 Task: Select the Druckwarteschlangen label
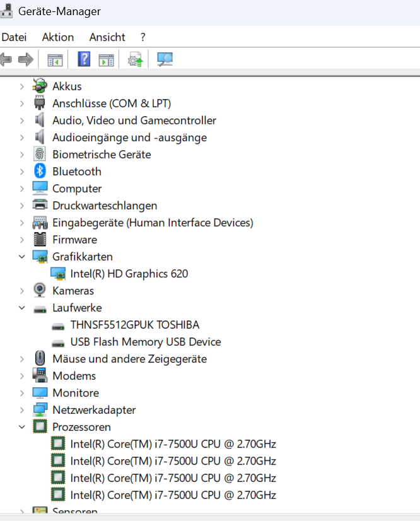pos(105,206)
